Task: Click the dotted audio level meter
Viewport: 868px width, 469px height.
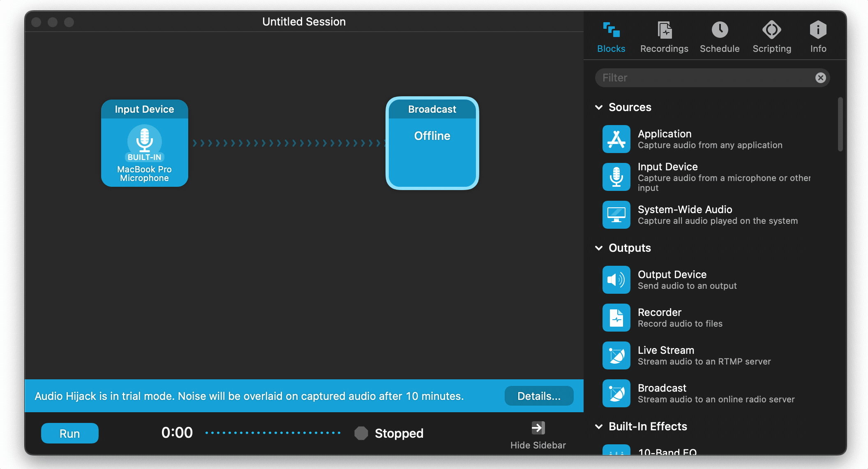Action: tap(273, 433)
